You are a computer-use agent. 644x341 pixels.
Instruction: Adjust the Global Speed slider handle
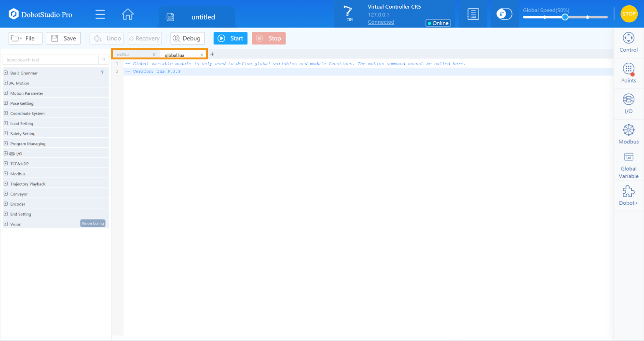point(565,17)
